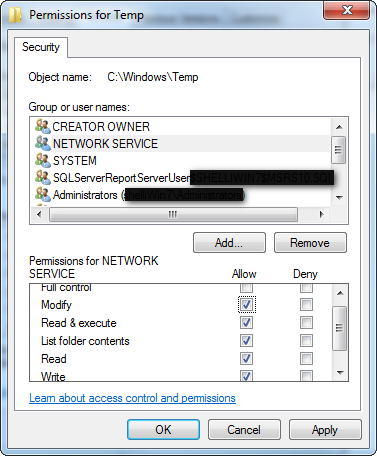Uncheck Allow for Read permission

(x=247, y=359)
